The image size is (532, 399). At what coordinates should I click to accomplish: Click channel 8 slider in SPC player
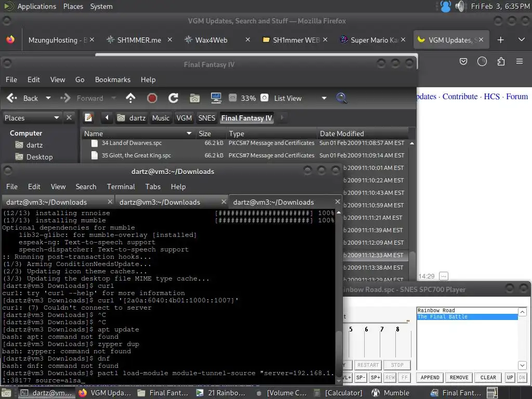(x=396, y=344)
